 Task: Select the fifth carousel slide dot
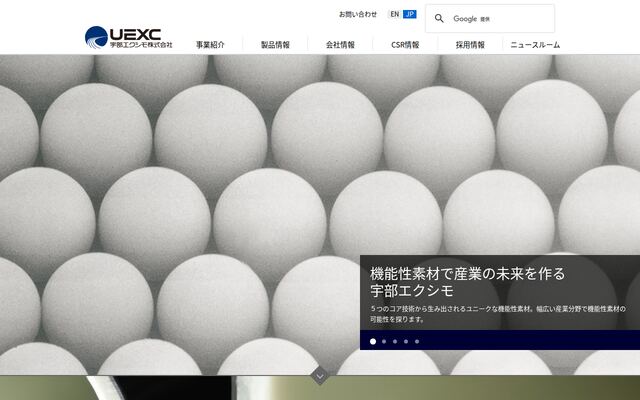point(417,341)
